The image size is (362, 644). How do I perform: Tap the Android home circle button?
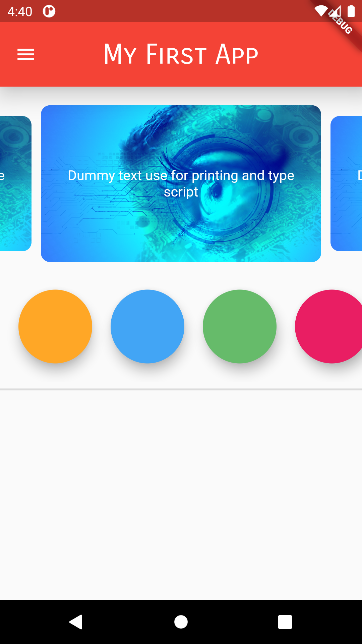coord(181,622)
